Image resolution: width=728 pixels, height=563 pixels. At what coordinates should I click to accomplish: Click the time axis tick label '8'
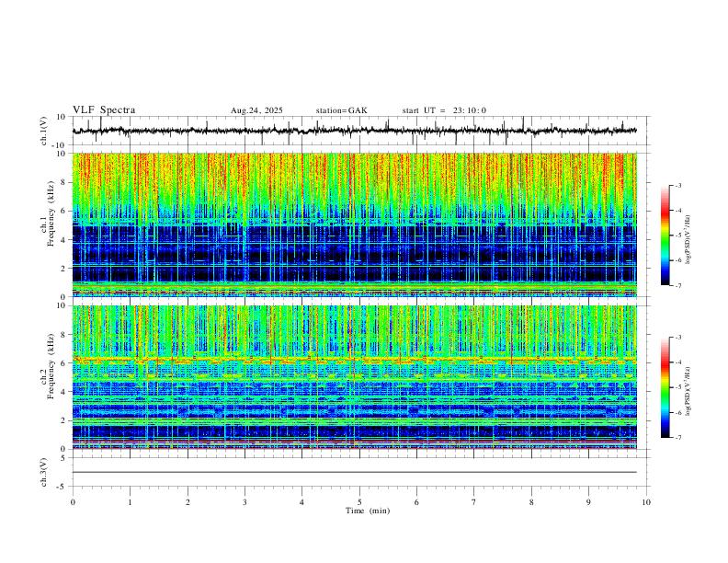click(x=531, y=502)
